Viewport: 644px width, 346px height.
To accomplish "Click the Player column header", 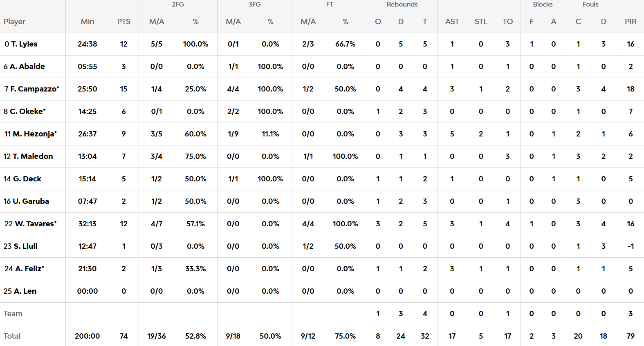I will (x=15, y=22).
